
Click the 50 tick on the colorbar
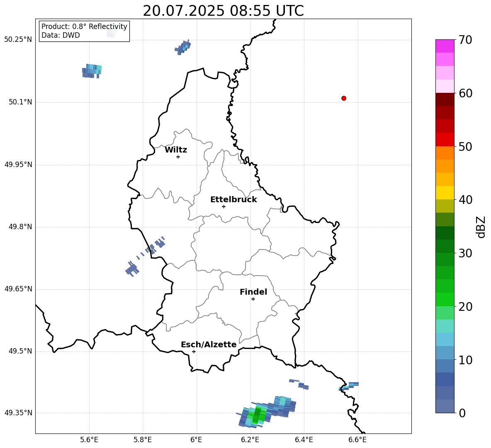click(x=465, y=146)
